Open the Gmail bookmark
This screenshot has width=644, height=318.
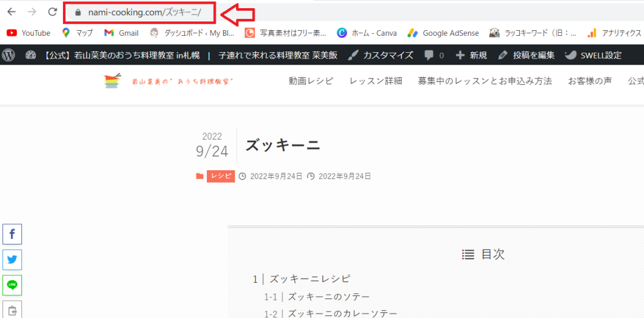tap(121, 33)
